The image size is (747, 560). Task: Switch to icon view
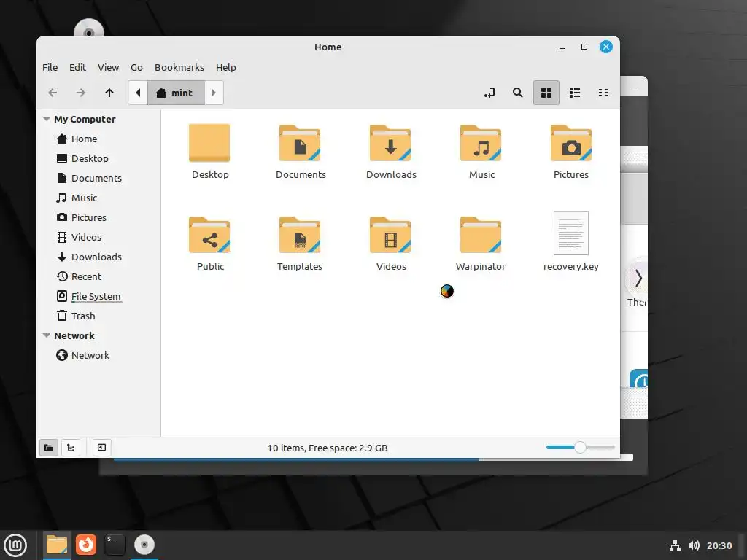(x=546, y=93)
